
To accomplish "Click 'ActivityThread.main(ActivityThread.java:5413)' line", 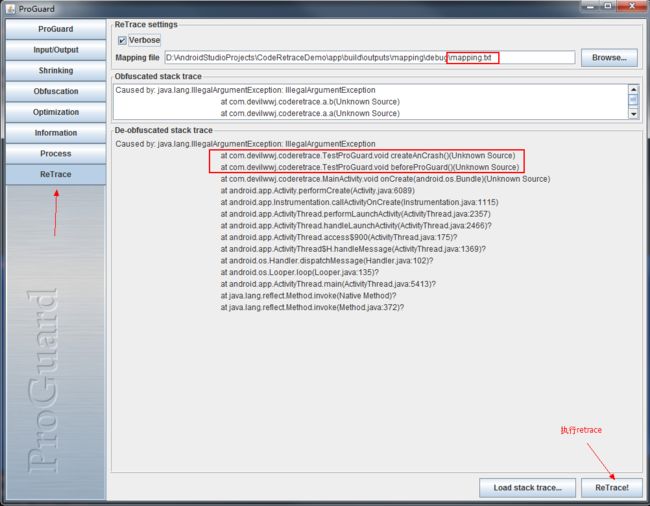I will (328, 284).
